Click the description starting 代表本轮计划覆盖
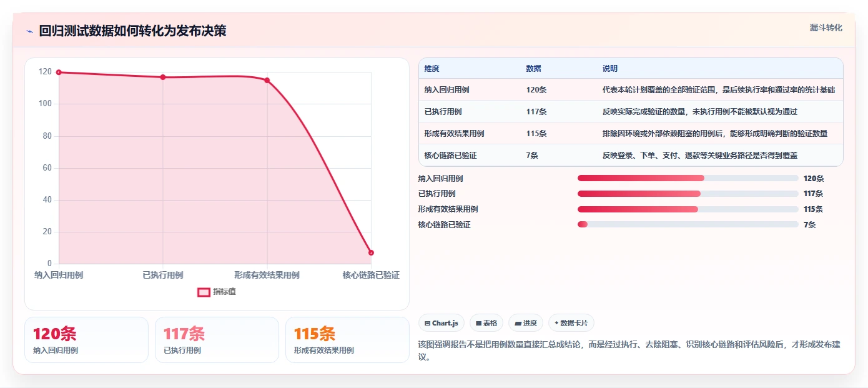 click(718, 90)
